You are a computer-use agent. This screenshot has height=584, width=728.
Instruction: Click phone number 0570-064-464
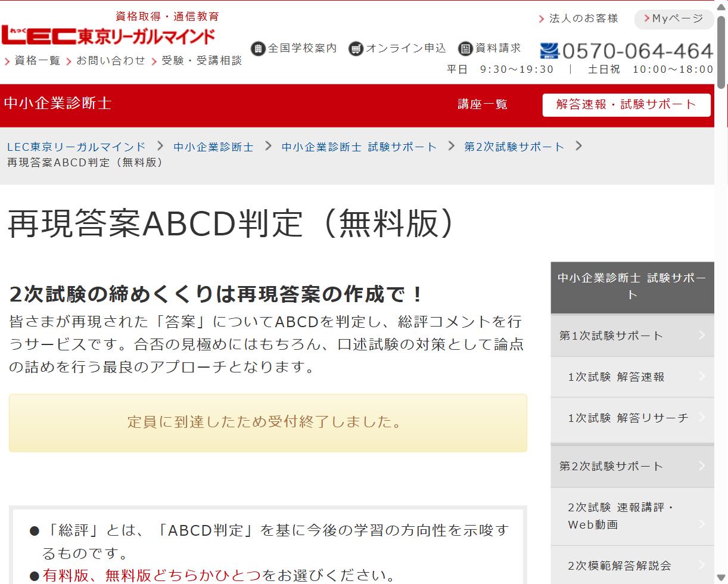pyautogui.click(x=637, y=51)
